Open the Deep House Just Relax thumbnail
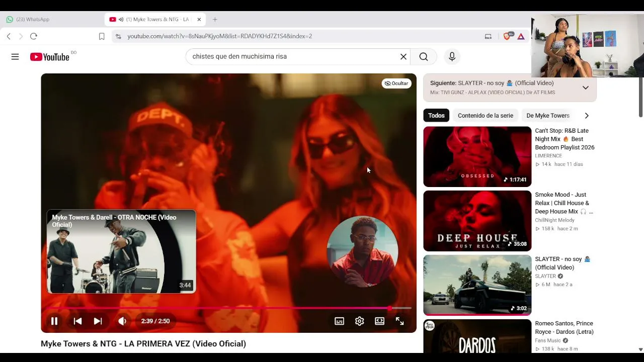 [x=477, y=221]
